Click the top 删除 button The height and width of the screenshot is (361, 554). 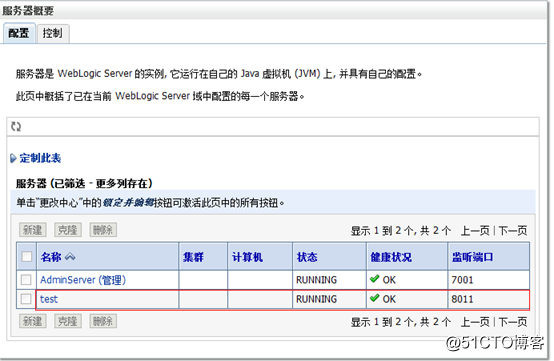coord(103,230)
